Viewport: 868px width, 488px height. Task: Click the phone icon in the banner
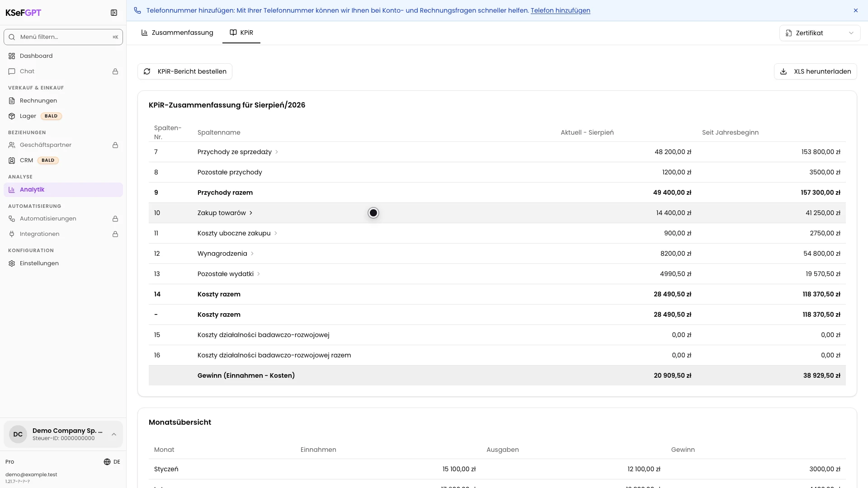point(137,10)
